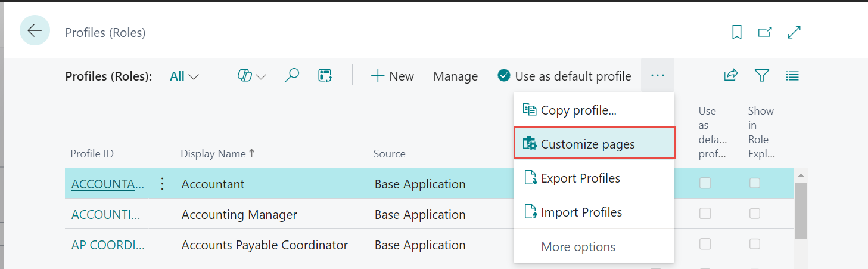Check Accounting Manager Show in Role Explorer
The width and height of the screenshot is (868, 269).
[x=755, y=214]
